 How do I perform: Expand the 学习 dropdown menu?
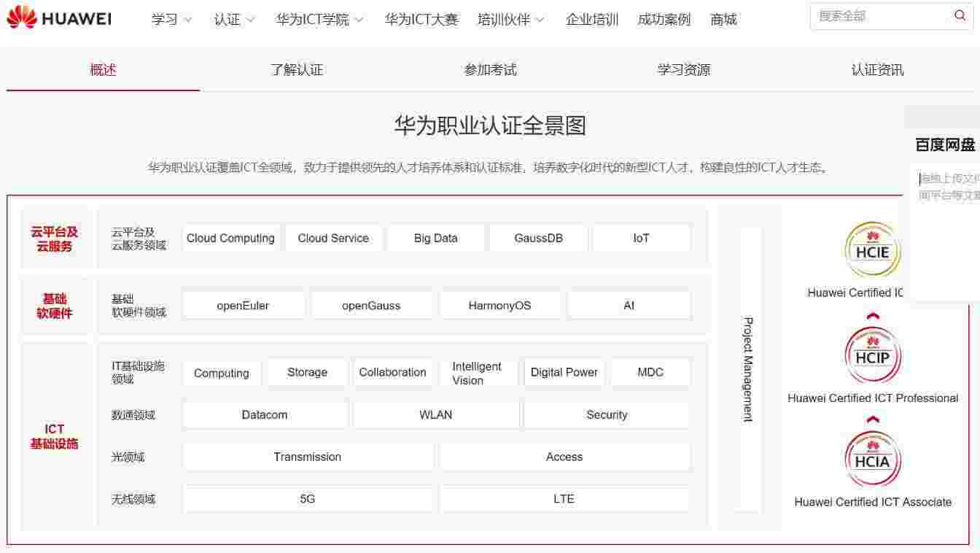pyautogui.click(x=172, y=20)
